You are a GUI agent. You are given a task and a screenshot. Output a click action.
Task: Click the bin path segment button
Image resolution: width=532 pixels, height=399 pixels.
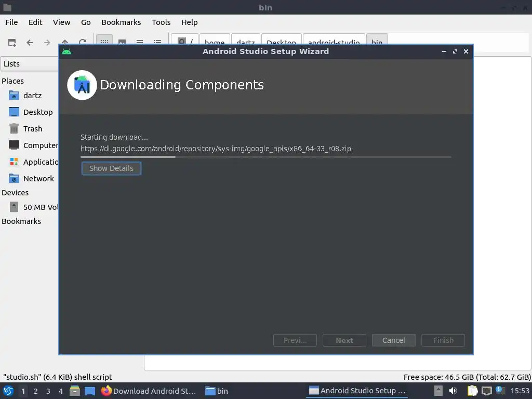point(377,39)
